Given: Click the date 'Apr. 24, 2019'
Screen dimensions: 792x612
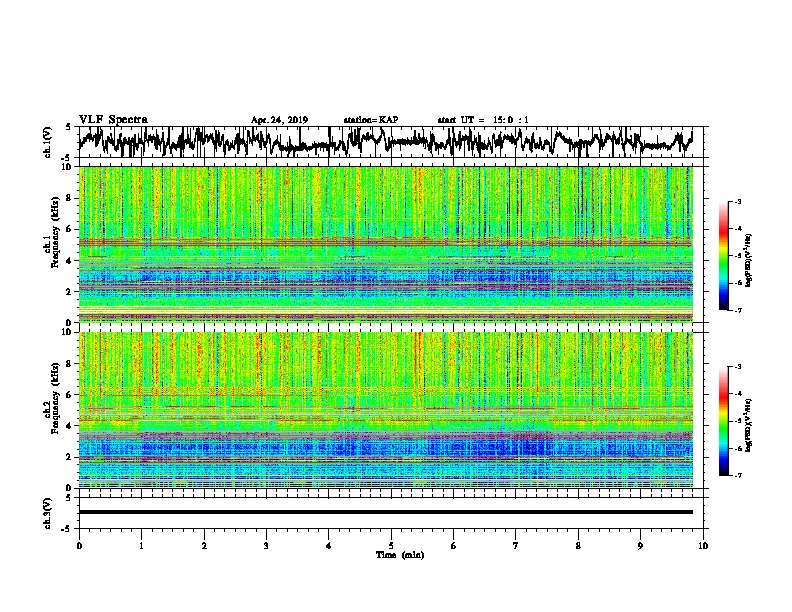Looking at the screenshot, I should click(279, 120).
